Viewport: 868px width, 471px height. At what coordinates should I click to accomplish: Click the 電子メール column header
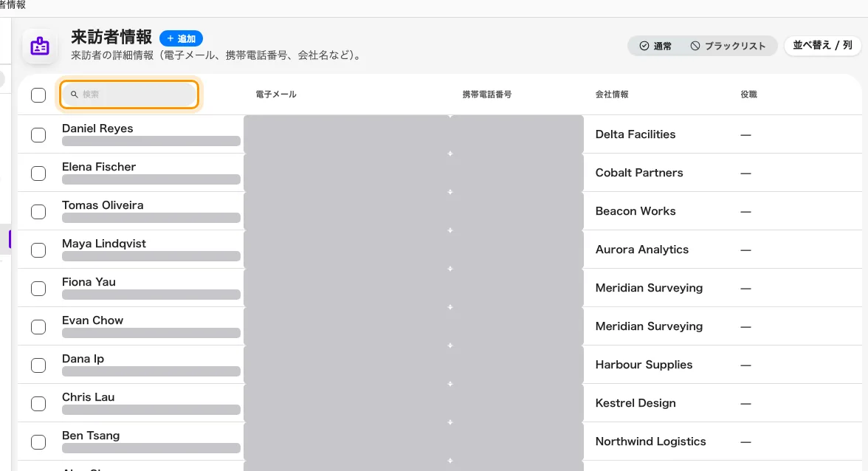tap(276, 94)
